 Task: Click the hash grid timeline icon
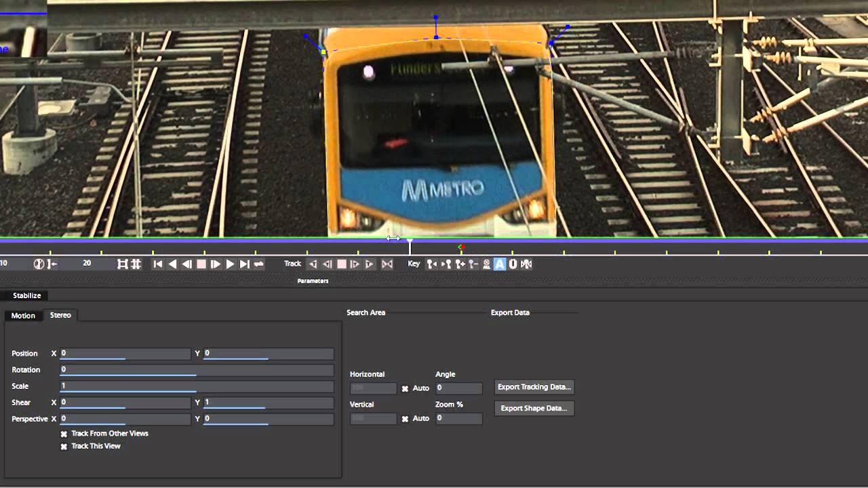(136, 264)
